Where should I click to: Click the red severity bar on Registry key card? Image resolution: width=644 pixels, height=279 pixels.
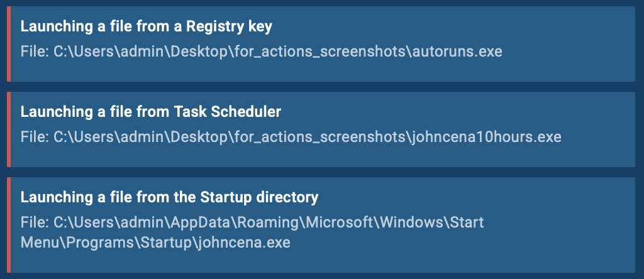click(9, 44)
